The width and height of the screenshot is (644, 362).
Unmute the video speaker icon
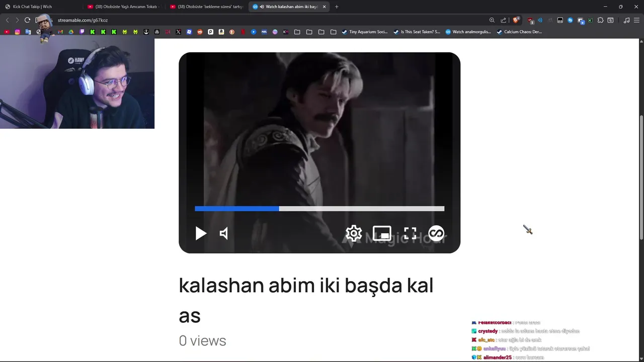(x=224, y=233)
